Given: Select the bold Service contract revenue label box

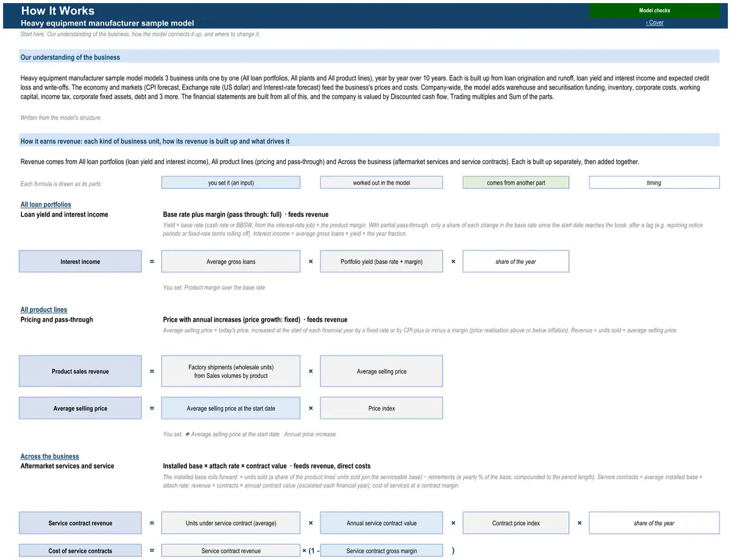Looking at the screenshot, I should pyautogui.click(x=80, y=523).
